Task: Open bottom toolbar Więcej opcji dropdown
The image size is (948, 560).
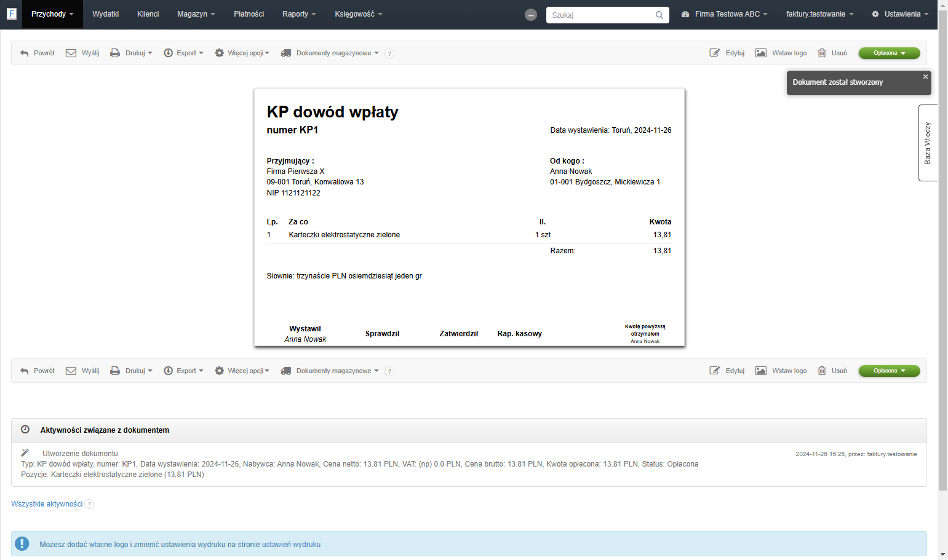Action: pos(242,371)
